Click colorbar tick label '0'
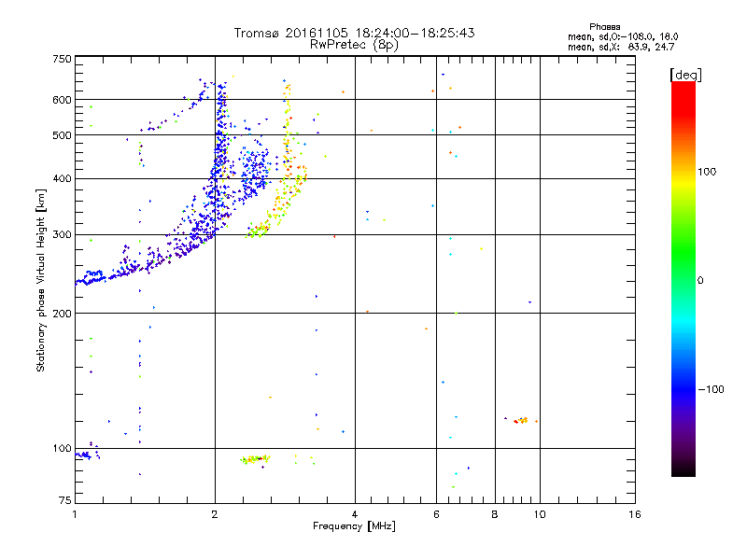Viewport: 747px width, 560px height. pos(700,281)
